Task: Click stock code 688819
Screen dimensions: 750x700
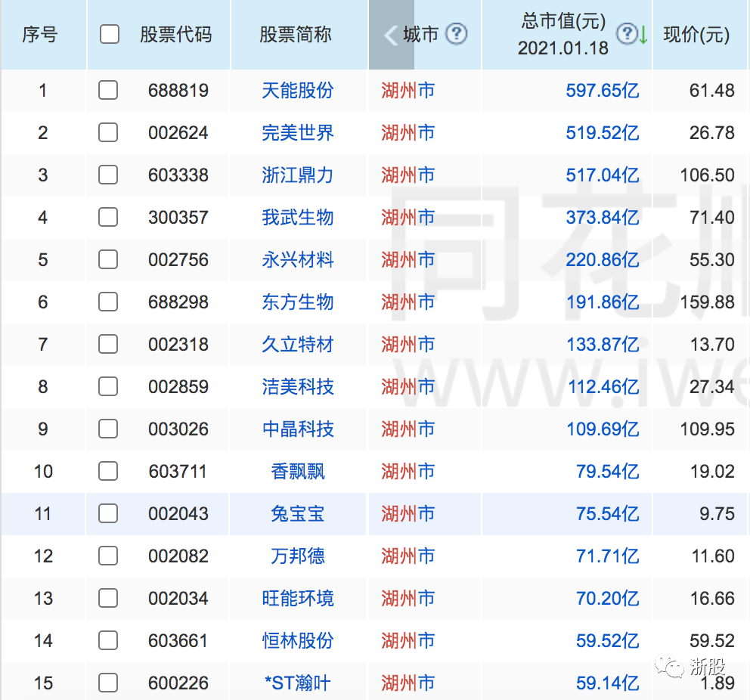Action: 178,91
